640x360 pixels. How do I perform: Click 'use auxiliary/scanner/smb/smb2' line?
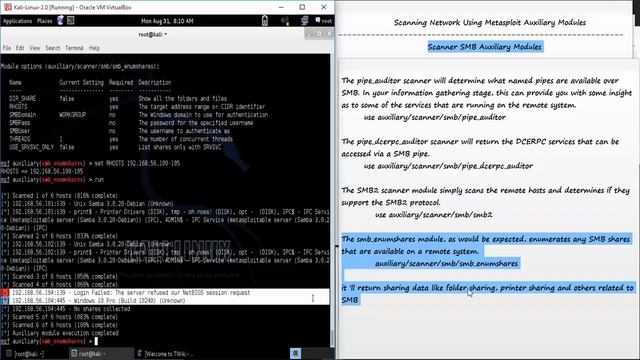[433, 214]
